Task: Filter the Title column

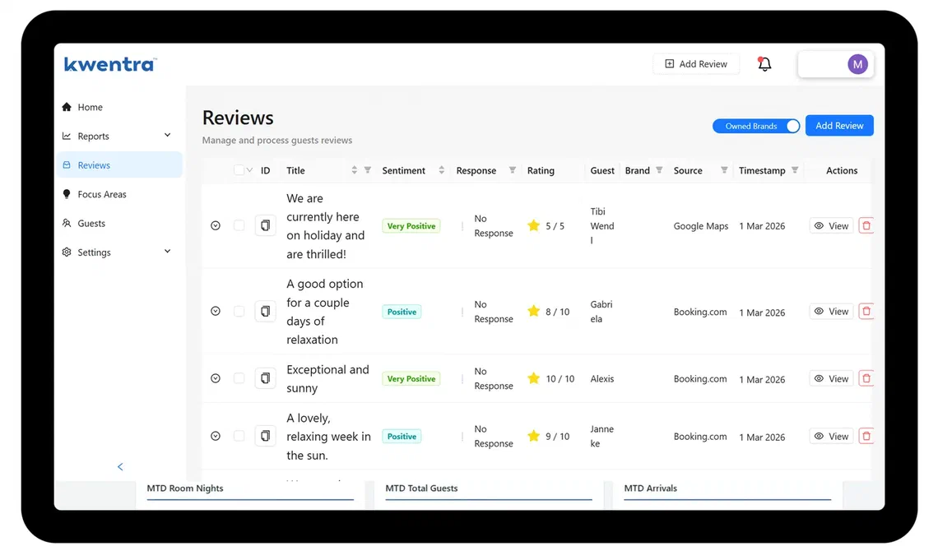Action: pos(367,170)
